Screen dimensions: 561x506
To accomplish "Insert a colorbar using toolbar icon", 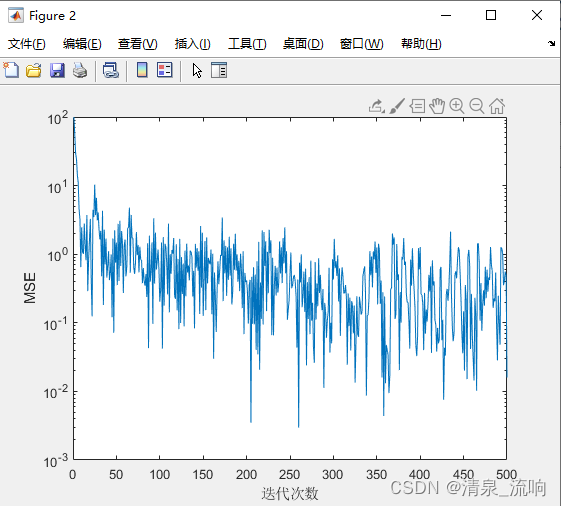I will tap(142, 70).
